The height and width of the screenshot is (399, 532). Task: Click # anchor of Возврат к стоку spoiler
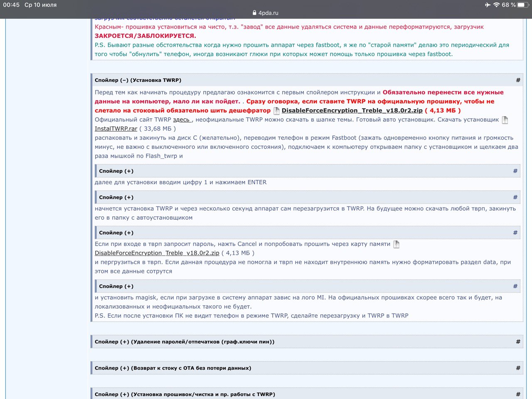[x=518, y=368]
